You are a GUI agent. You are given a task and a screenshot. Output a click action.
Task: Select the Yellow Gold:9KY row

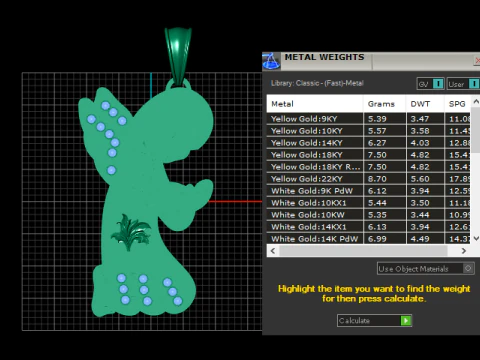(x=368, y=119)
